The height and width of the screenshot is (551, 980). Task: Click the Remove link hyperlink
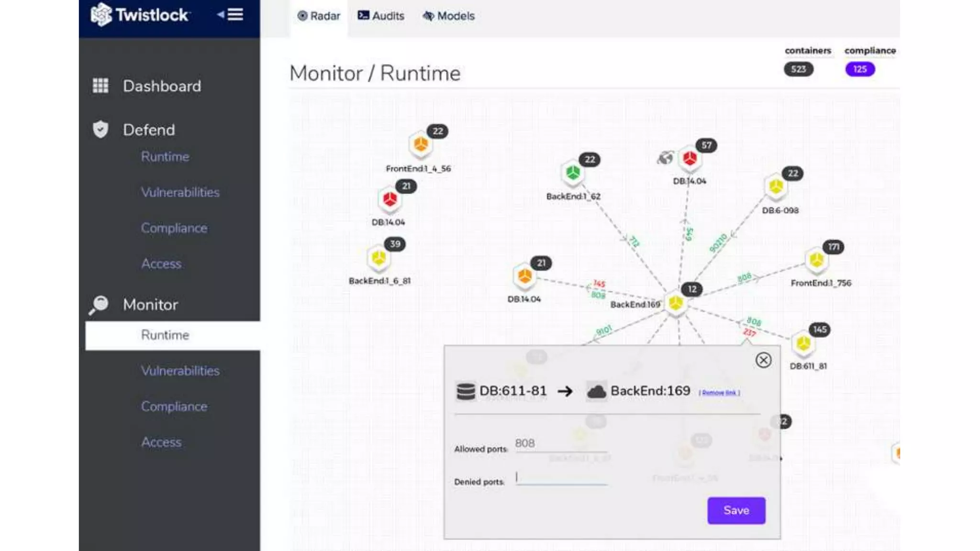pos(719,393)
